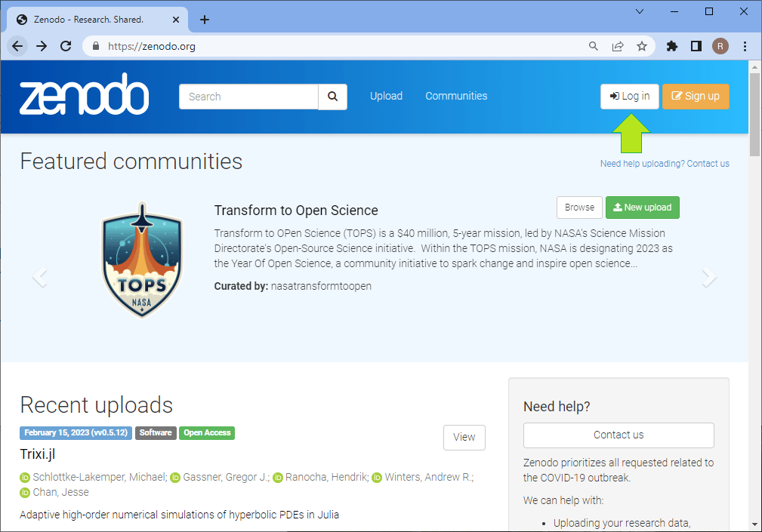Click the share this page icon
Image resolution: width=762 pixels, height=532 pixels.
pos(618,46)
